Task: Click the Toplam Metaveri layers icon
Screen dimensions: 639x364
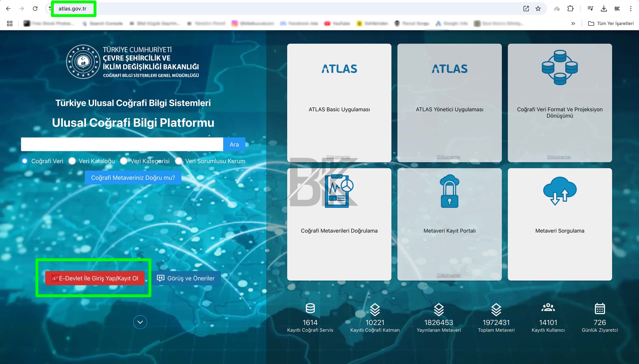Action: point(496,309)
